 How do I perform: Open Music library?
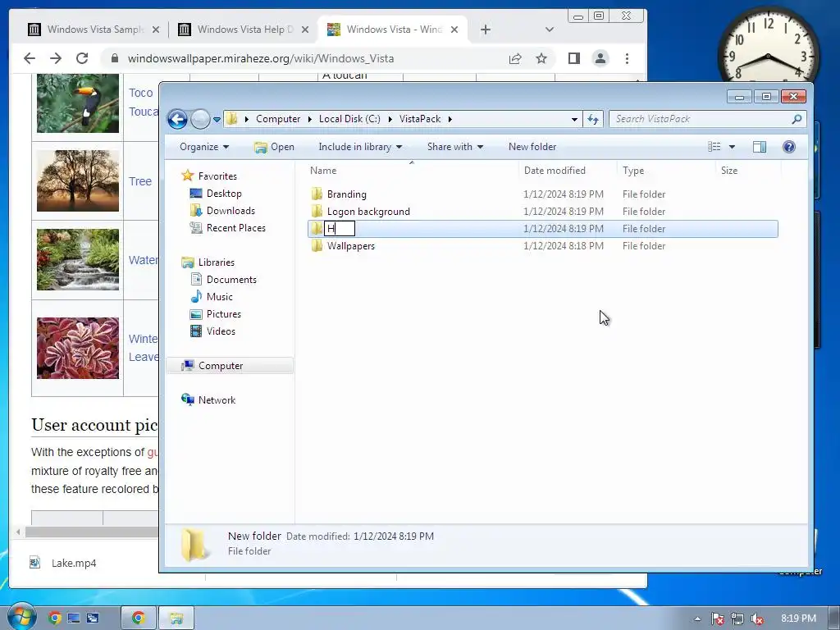coord(219,297)
